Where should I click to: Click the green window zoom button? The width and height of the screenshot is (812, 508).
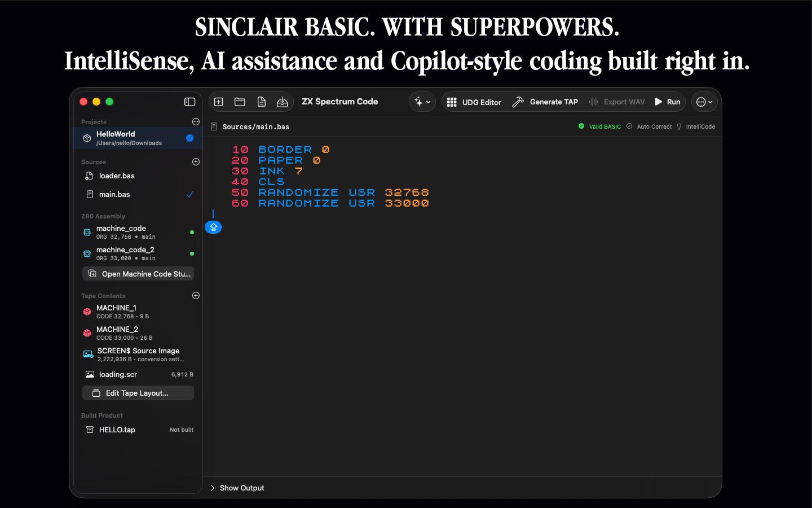(x=109, y=102)
